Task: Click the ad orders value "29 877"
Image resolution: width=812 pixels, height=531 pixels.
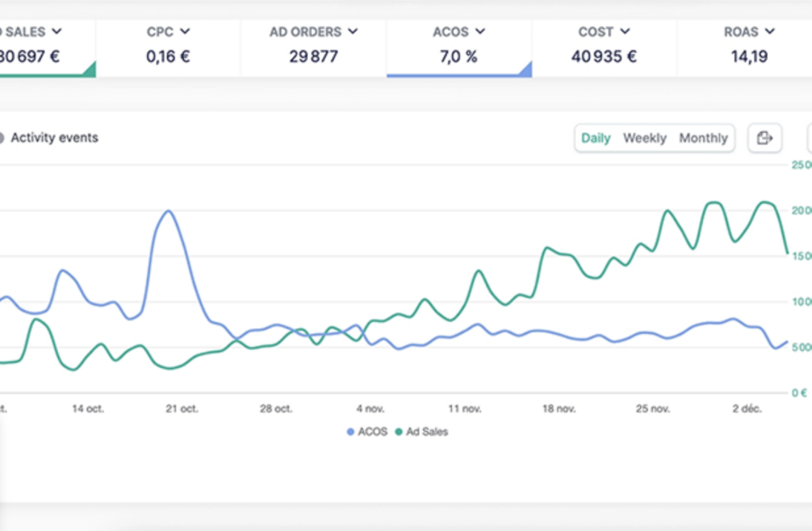Action: 313,56
